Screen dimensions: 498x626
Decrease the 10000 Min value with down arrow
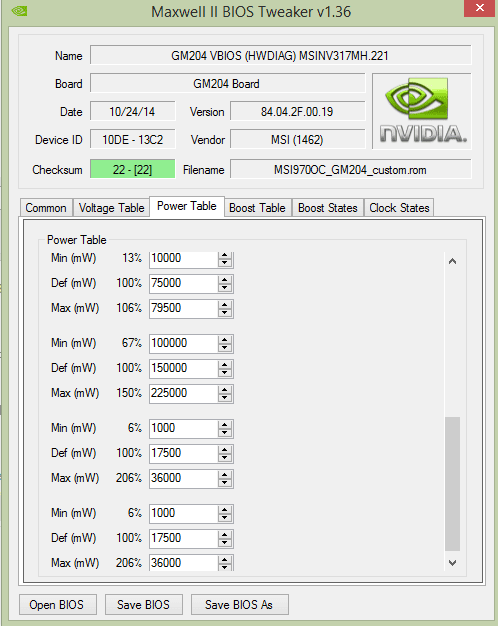click(x=225, y=263)
